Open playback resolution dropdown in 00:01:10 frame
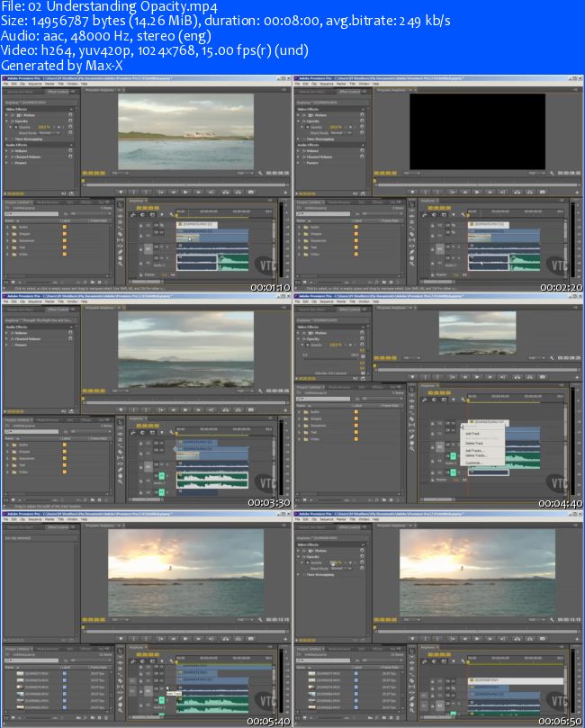Image resolution: width=585 pixels, height=728 pixels. tap(246, 173)
